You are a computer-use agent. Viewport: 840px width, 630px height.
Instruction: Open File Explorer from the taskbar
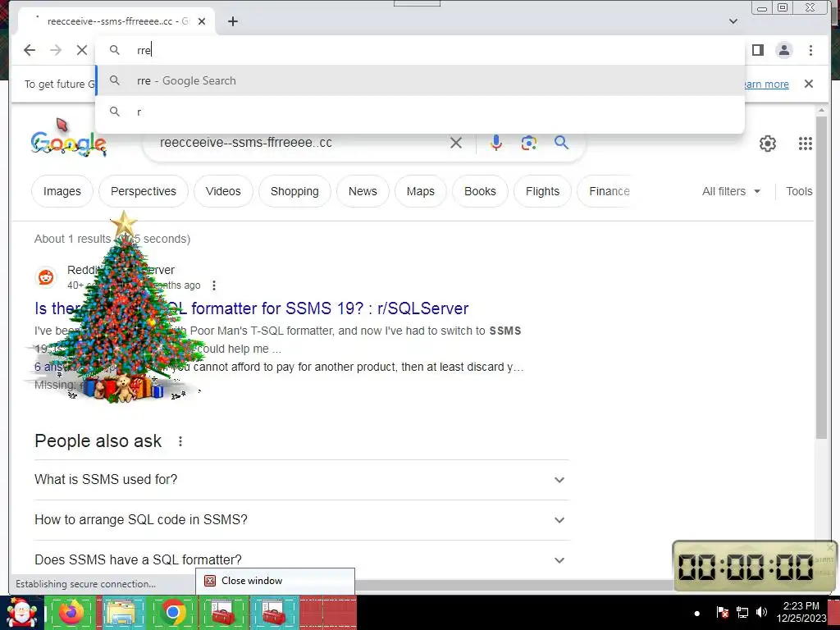point(123,612)
